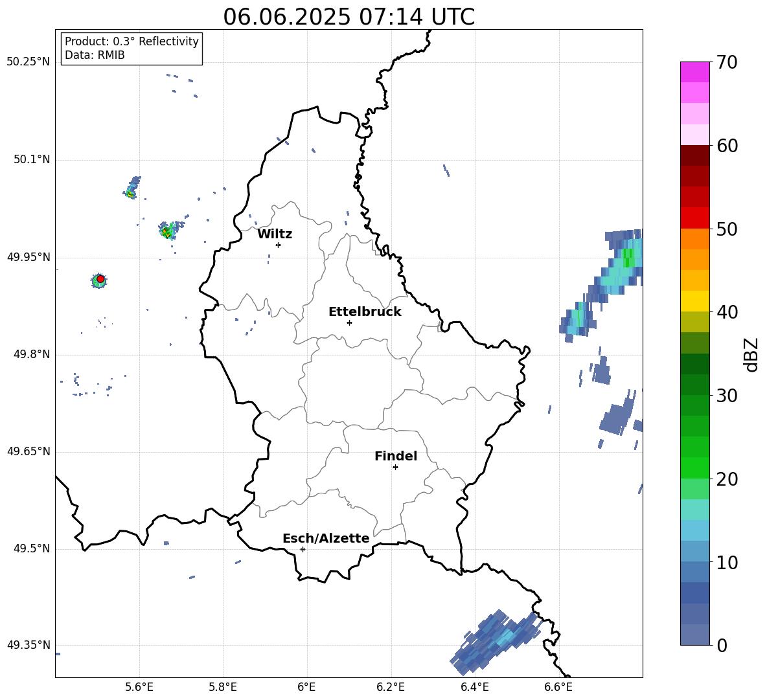Image resolution: width=767 pixels, height=700 pixels.
Task: Pick the yellow swatch just above 40
Action: coord(694,302)
